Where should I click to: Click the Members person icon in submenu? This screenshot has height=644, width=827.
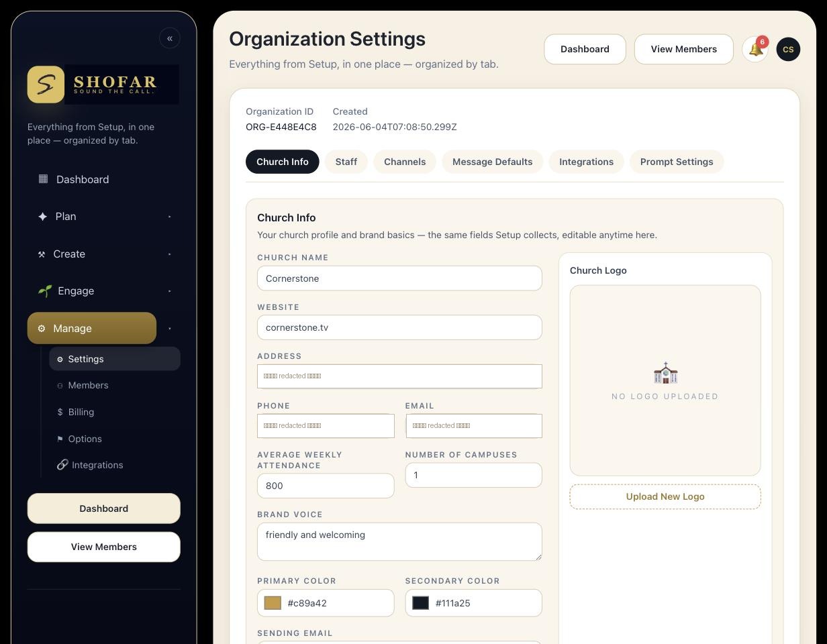[x=60, y=386]
